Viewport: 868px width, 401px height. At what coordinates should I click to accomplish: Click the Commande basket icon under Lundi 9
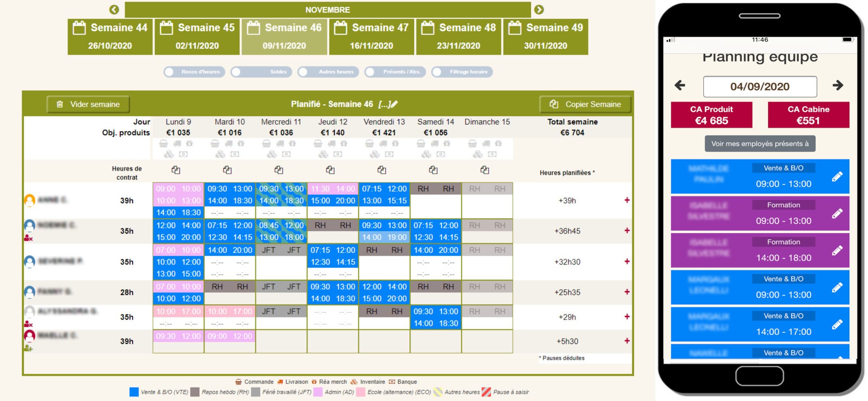pos(164,143)
